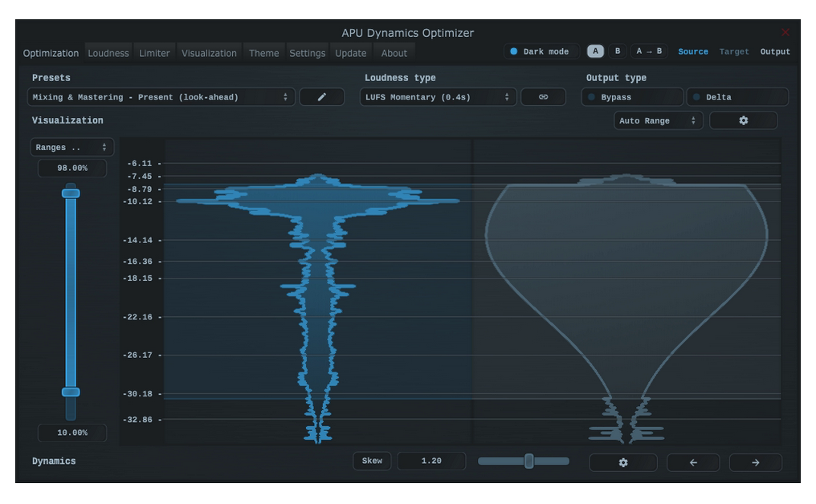Enable the Bypass output type
816x504 pixels.
tap(632, 97)
